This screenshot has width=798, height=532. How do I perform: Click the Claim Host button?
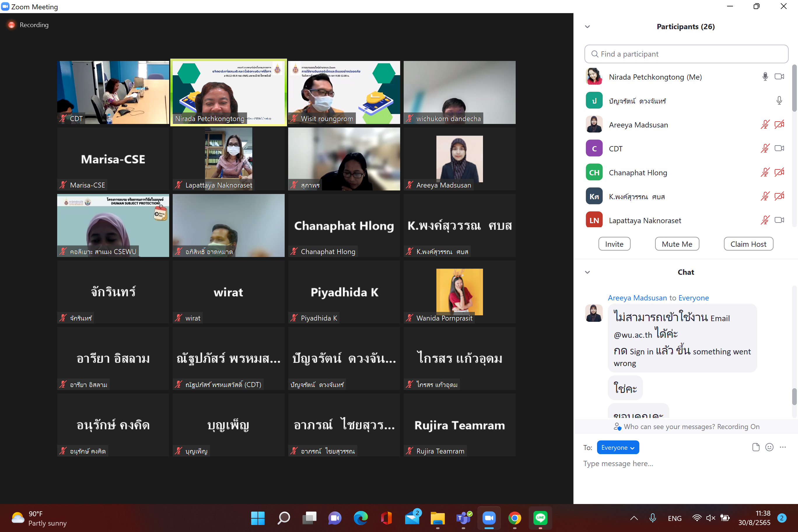click(748, 244)
